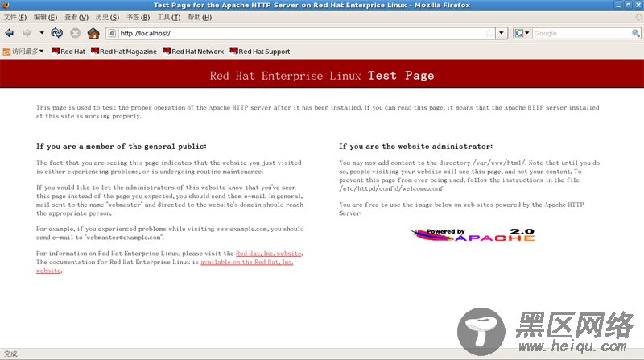
Task: Click the URL field showing http://localhost/
Action: pos(300,33)
